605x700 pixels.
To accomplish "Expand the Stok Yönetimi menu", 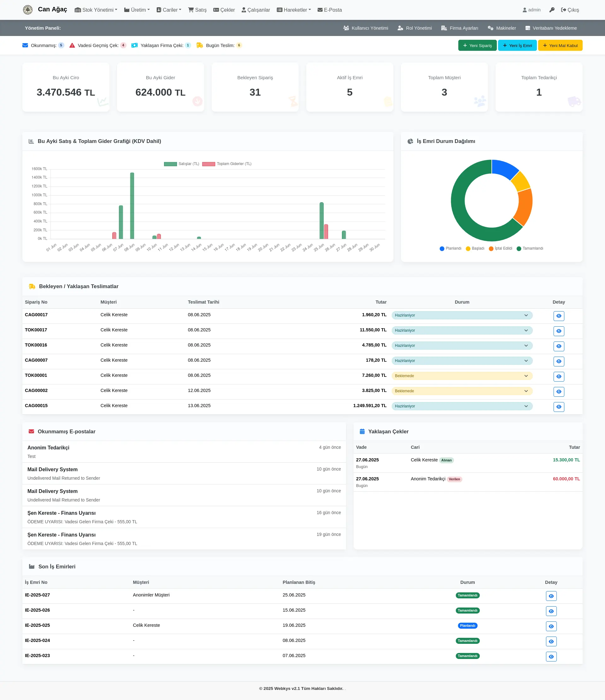I will (x=96, y=10).
